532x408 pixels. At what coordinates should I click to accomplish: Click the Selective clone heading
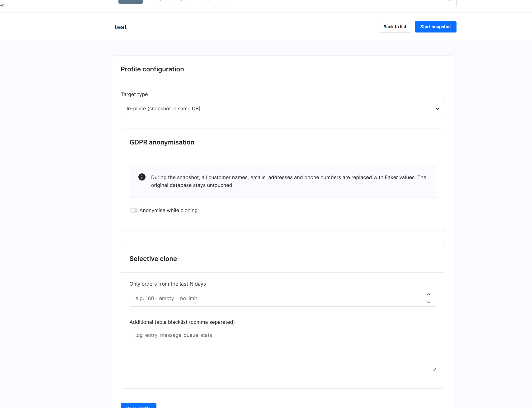coord(153,259)
